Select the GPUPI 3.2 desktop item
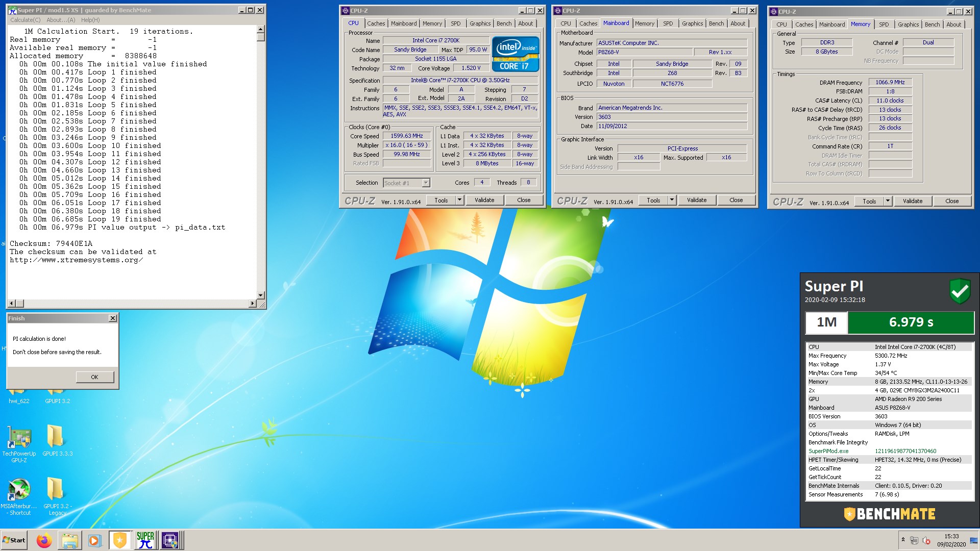Image resolution: width=980 pixels, height=551 pixels. 57,398
